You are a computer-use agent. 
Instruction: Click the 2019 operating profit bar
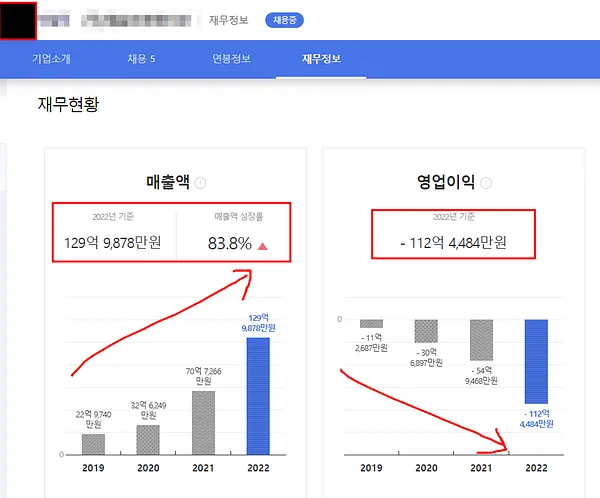[371, 323]
